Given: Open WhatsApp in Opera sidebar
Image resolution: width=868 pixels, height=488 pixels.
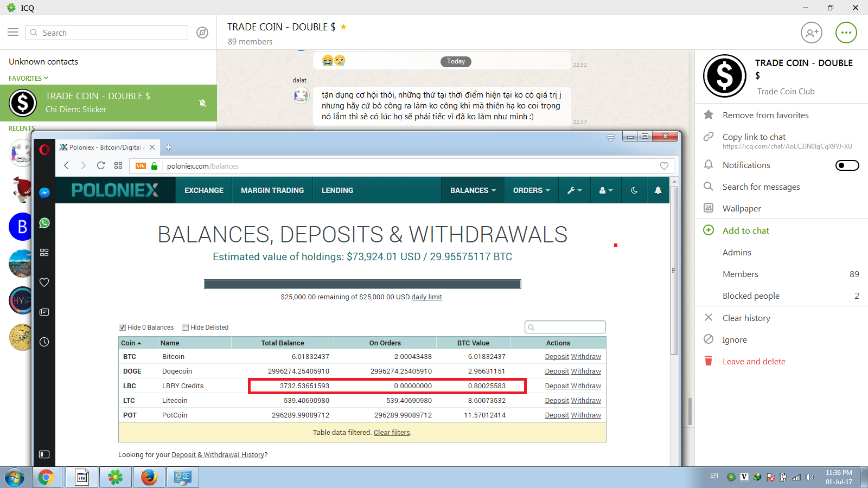Looking at the screenshot, I should click(x=44, y=223).
